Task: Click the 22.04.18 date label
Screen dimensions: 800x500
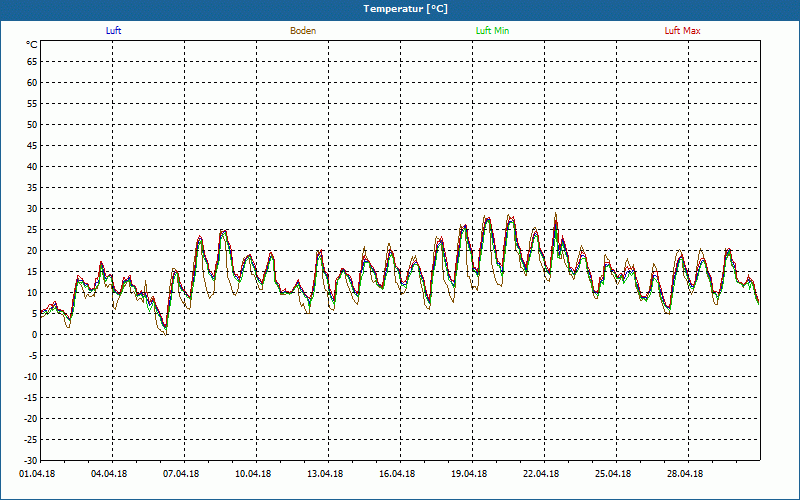Action: (541, 474)
